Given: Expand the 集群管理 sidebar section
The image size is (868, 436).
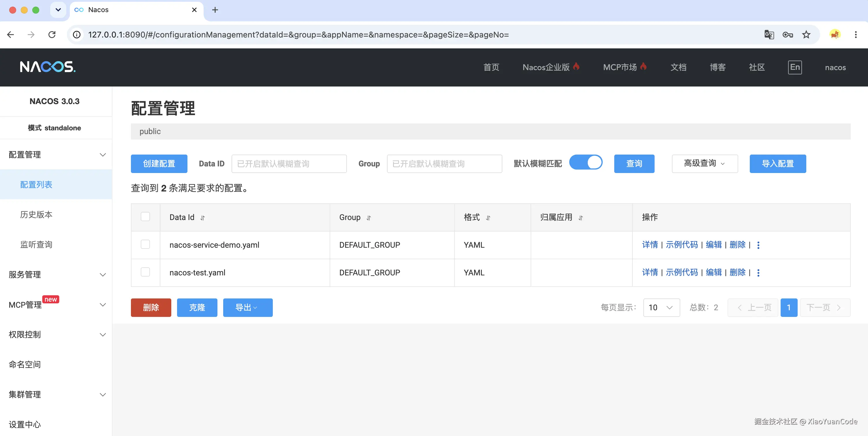Looking at the screenshot, I should point(56,394).
